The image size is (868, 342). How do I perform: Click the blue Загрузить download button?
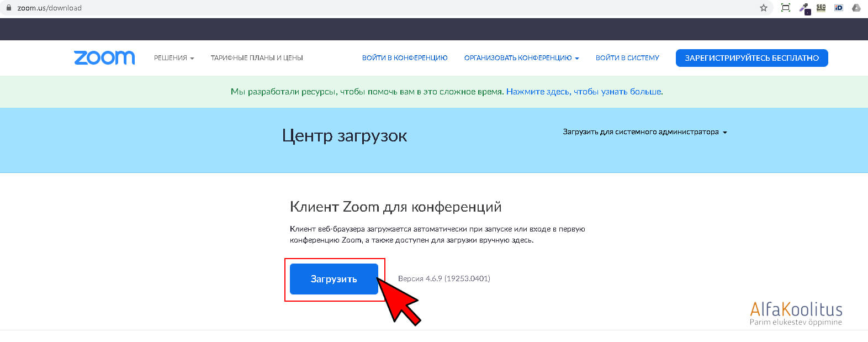pos(334,279)
